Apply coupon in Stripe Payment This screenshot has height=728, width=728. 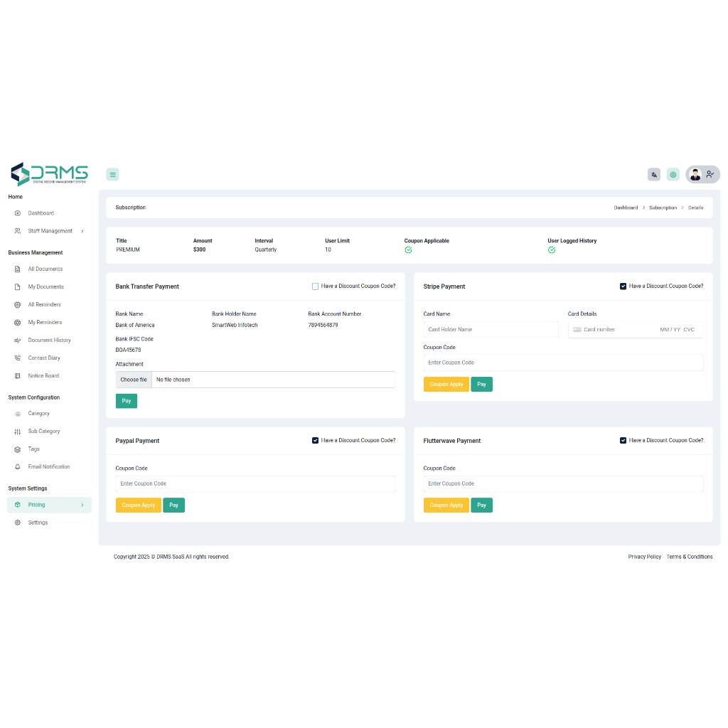[446, 385]
